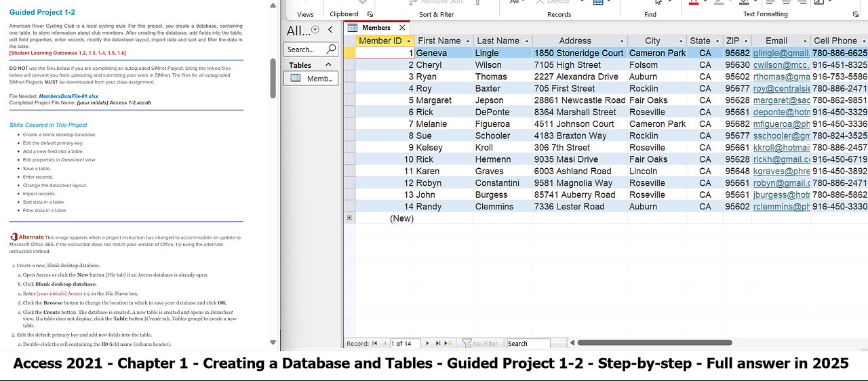The width and height of the screenshot is (868, 381).
Task: Select the cell 'Lincoln' in City
Action: [x=657, y=171]
